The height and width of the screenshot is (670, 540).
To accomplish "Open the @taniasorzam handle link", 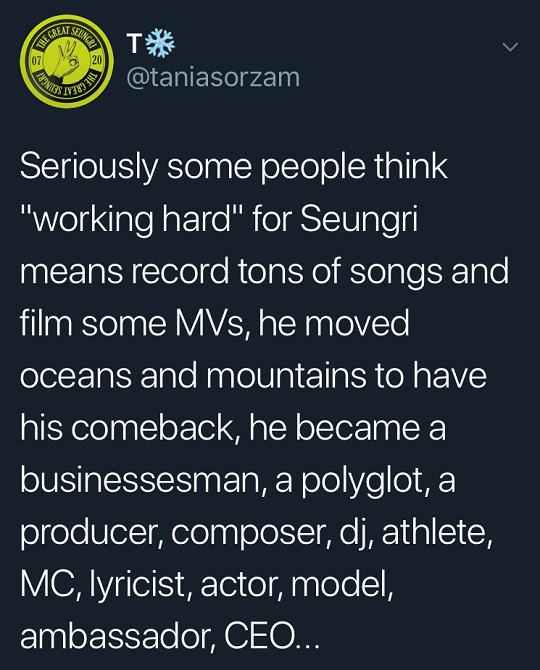I will click(213, 78).
